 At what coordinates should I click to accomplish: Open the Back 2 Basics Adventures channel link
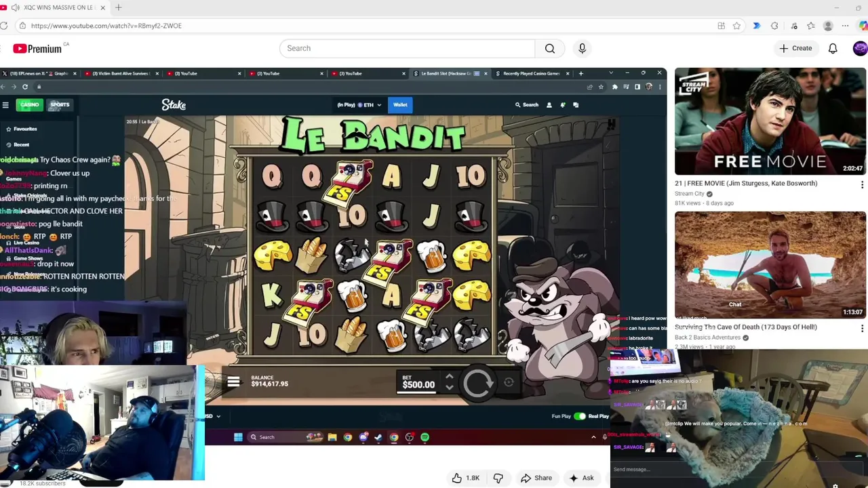708,338
